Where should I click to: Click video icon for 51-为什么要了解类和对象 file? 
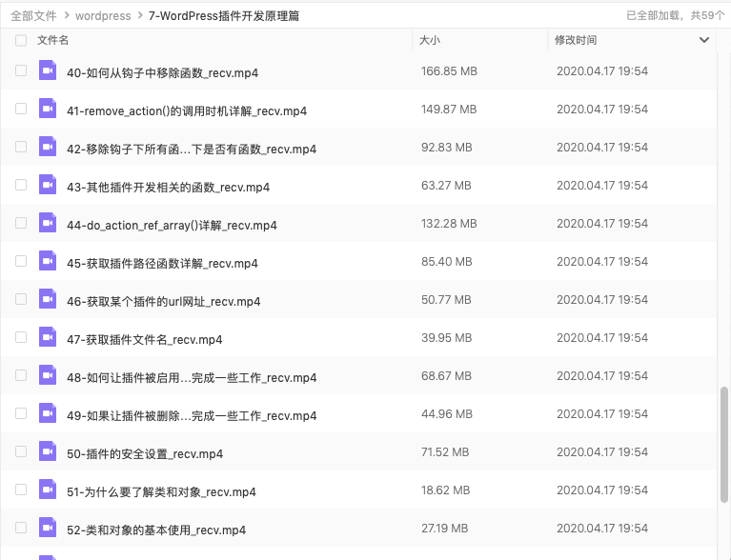(48, 490)
